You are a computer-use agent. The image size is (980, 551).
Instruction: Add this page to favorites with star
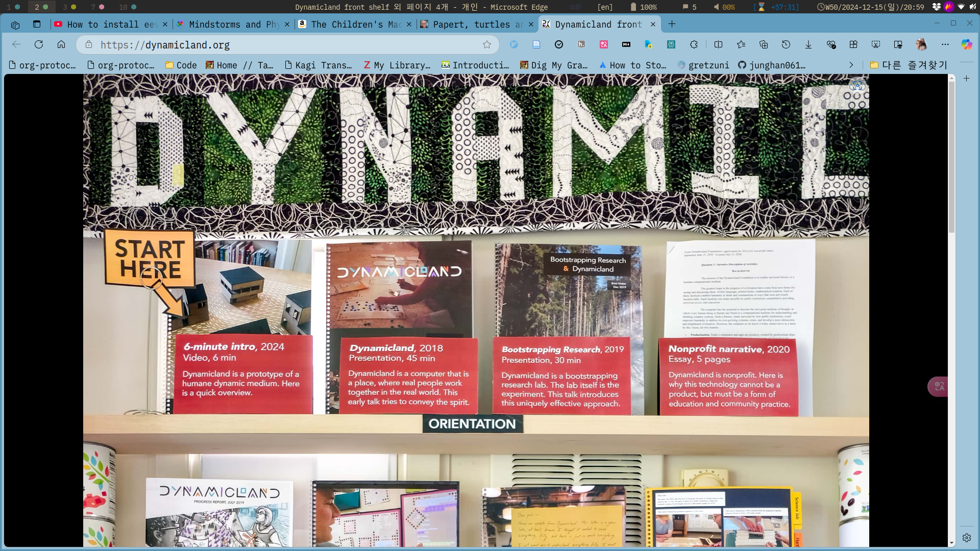[x=487, y=44]
